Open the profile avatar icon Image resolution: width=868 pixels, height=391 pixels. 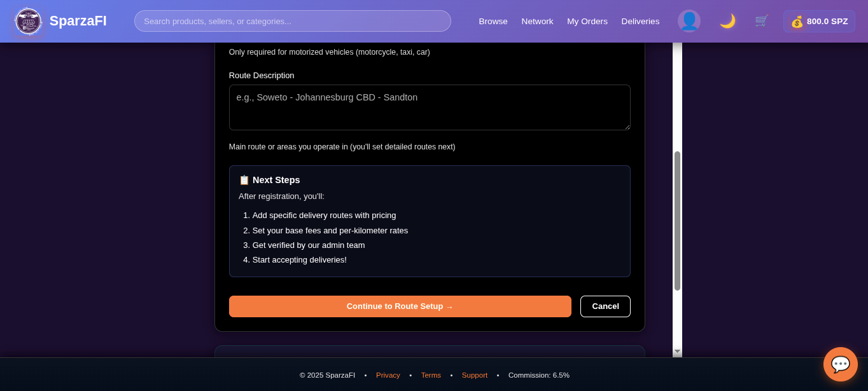(x=689, y=21)
